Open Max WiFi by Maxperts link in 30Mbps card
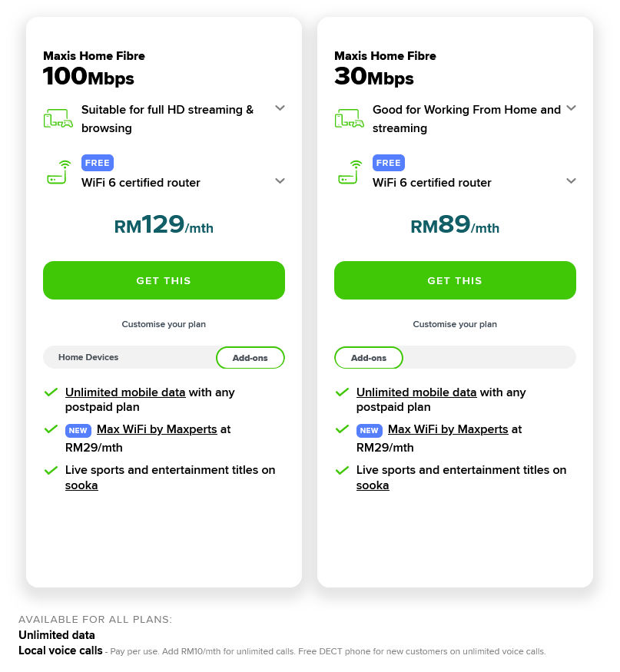620x672 pixels. (x=448, y=429)
